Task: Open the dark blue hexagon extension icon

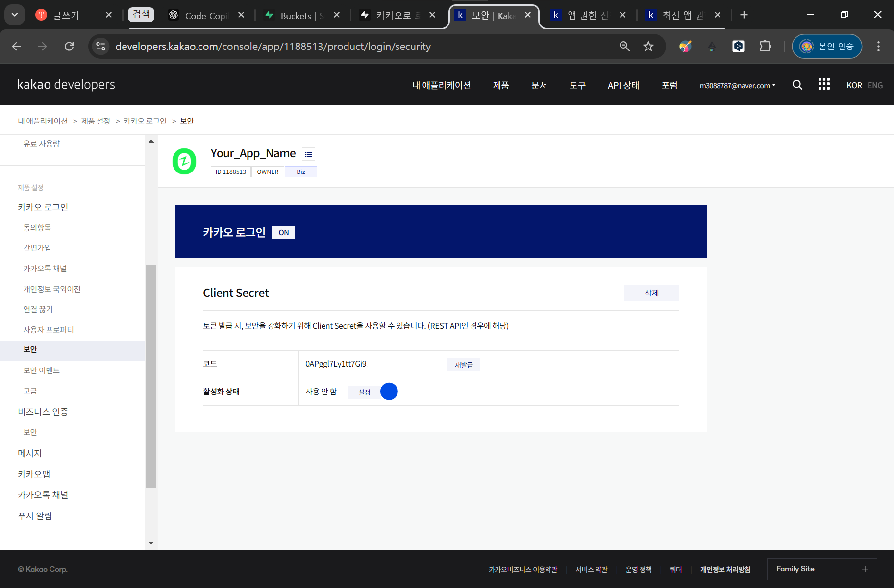Action: coord(738,46)
